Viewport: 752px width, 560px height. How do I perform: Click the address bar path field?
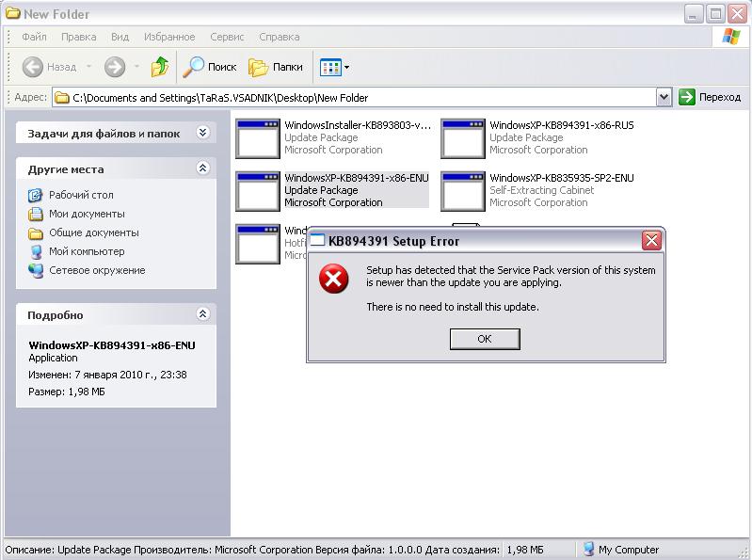358,97
